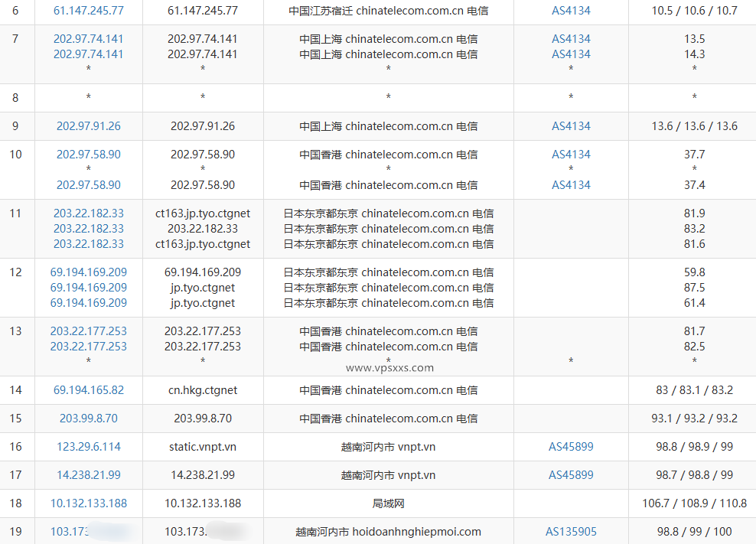
Task: Select latency values 13.6 / 13.6 / 13.6
Action: click(694, 126)
